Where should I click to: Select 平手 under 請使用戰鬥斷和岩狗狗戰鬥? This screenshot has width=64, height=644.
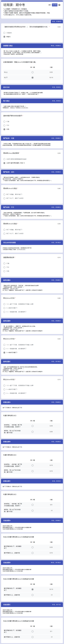pos(4,125)
